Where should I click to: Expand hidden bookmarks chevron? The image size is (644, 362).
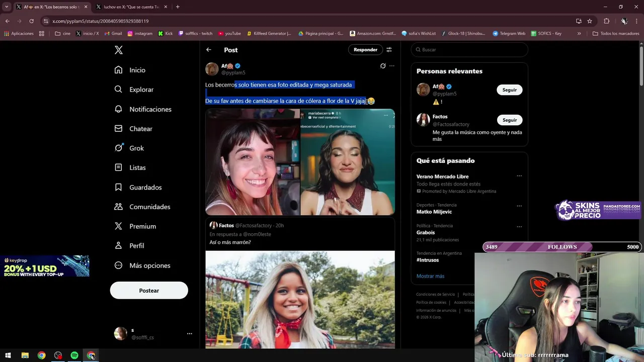(x=579, y=34)
